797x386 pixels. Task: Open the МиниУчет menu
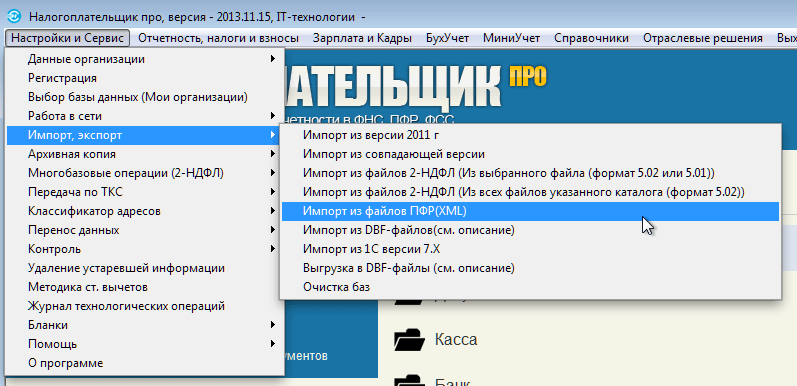(511, 38)
